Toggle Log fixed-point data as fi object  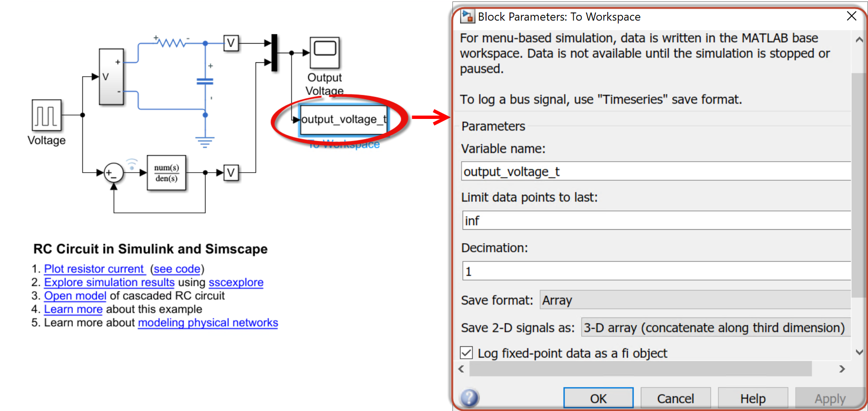click(x=466, y=353)
